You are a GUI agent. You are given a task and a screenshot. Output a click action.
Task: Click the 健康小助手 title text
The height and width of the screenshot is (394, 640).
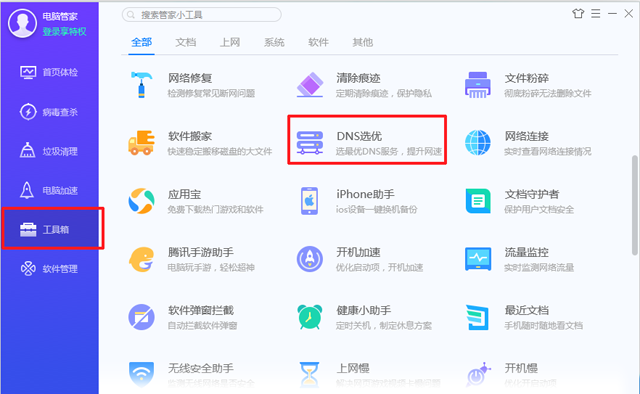364,310
